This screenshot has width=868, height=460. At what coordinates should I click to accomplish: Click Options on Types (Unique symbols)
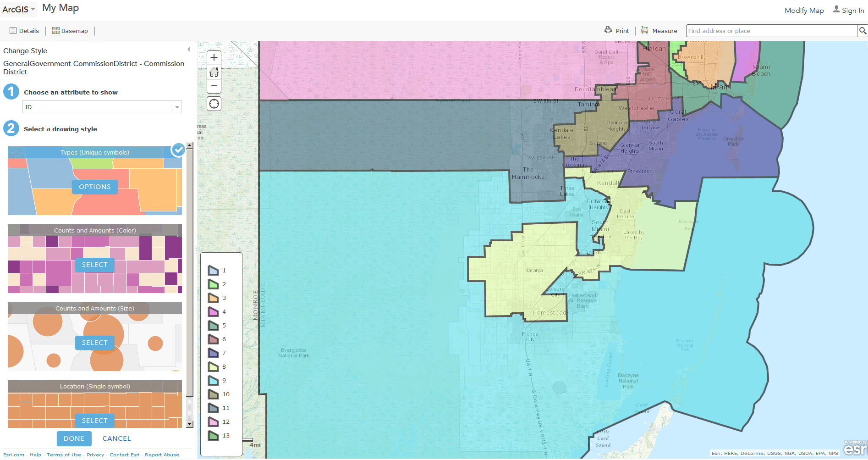click(x=95, y=187)
